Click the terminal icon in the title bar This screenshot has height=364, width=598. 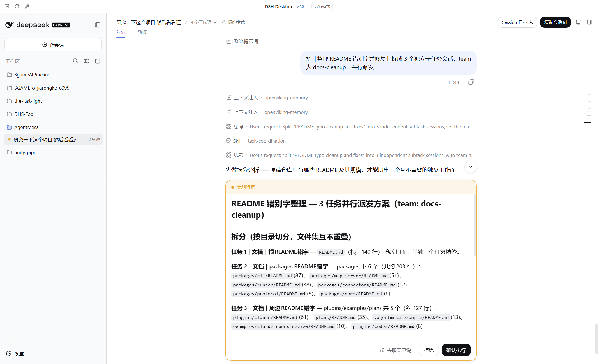coord(7,6)
